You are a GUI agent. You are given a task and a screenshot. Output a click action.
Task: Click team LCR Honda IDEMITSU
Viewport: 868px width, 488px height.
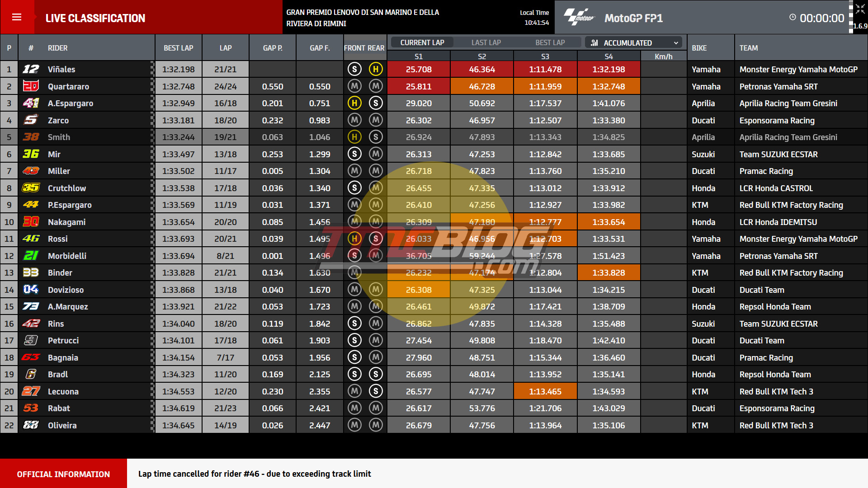(x=778, y=222)
